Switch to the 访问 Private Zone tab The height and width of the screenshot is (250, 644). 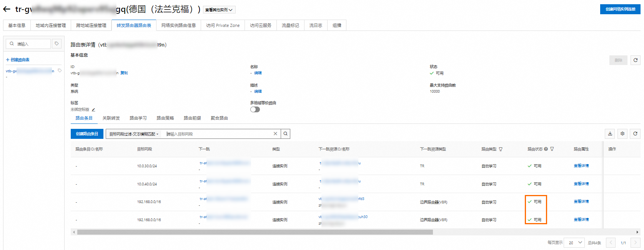pyautogui.click(x=223, y=25)
